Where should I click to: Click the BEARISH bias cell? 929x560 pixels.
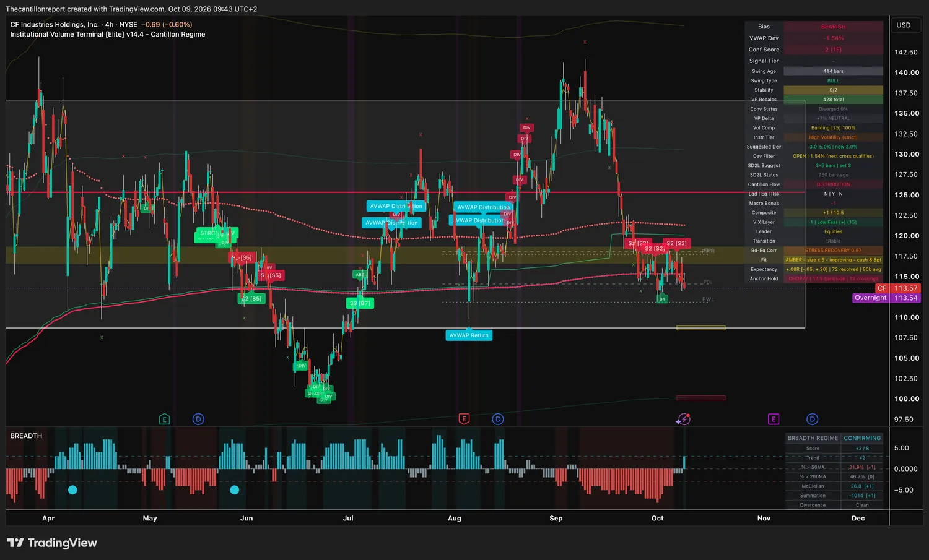pos(833,27)
